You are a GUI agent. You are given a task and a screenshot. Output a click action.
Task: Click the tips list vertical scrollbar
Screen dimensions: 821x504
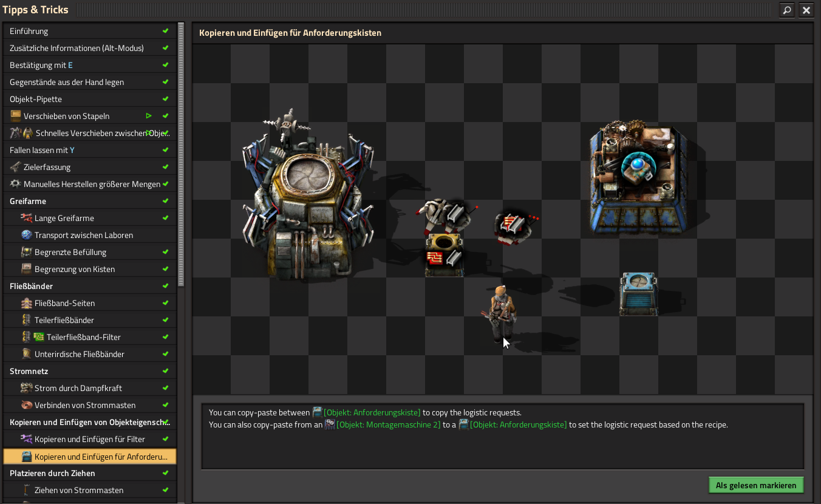[x=181, y=152]
